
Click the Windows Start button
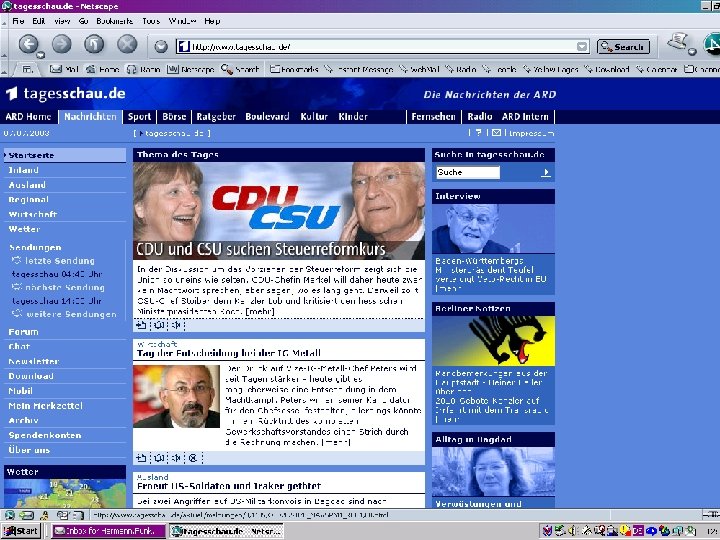tap(21, 531)
